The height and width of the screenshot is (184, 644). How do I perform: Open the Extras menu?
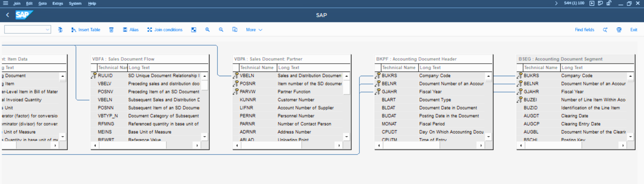(57, 3)
